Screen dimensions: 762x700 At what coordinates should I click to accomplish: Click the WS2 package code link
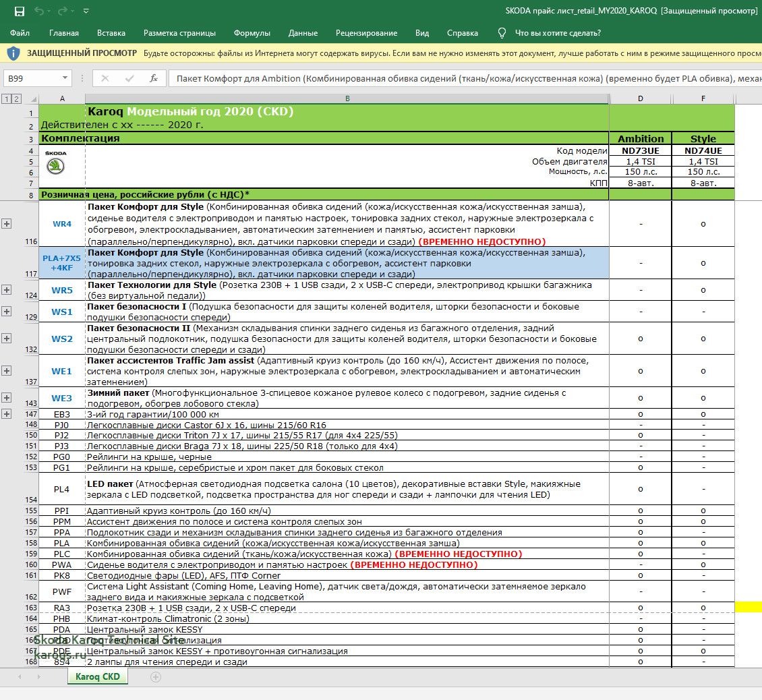click(62, 339)
